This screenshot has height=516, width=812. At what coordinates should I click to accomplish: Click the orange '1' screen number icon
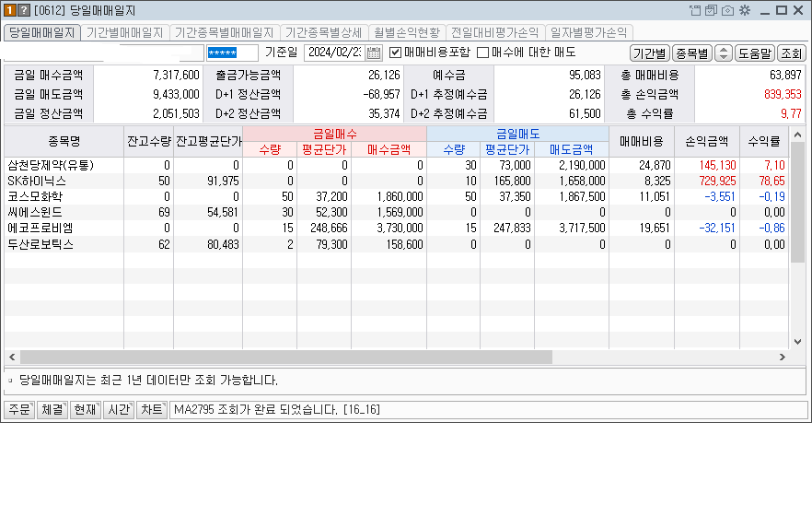coord(8,10)
